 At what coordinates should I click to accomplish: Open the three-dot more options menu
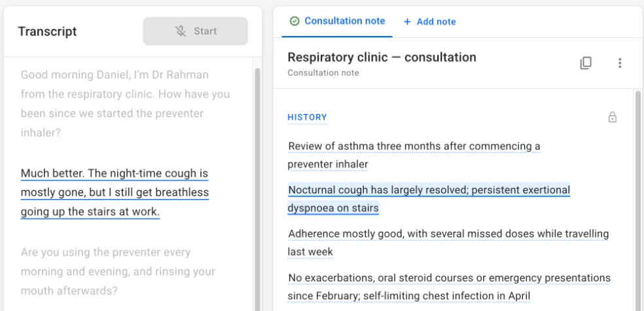pyautogui.click(x=620, y=63)
